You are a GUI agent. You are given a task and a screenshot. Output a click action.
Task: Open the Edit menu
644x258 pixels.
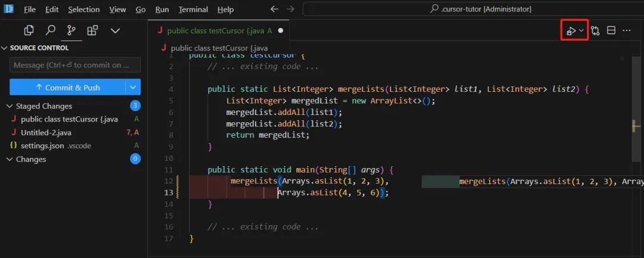pos(52,9)
